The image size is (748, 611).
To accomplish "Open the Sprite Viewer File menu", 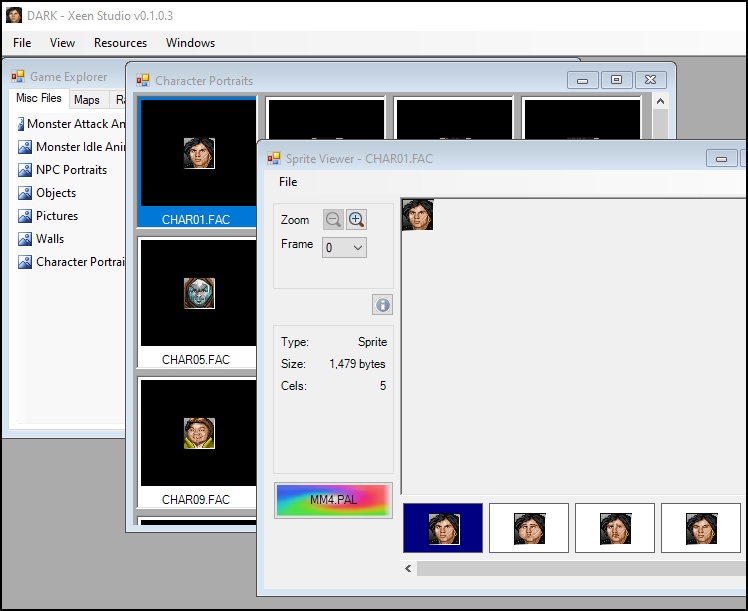I will [x=288, y=182].
